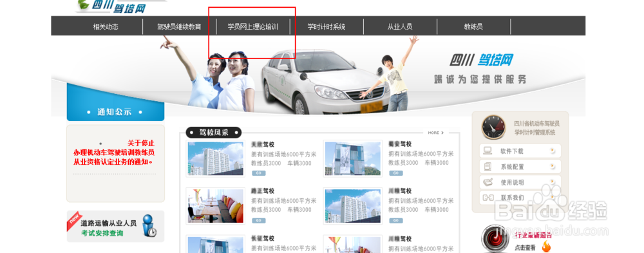Click the arrow icon on 软件下载 row
The image size is (644, 253).
[553, 151]
